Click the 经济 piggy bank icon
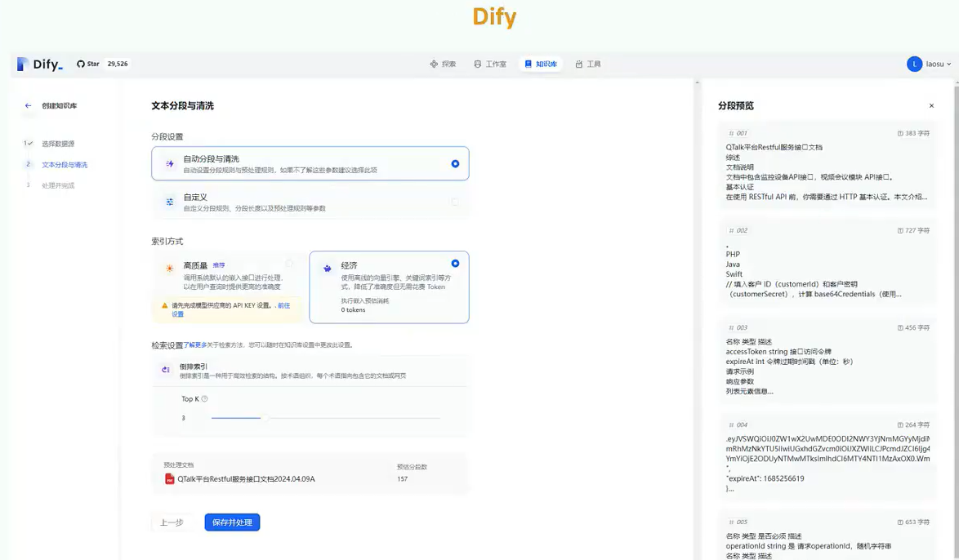The height and width of the screenshot is (560, 959). coord(328,268)
